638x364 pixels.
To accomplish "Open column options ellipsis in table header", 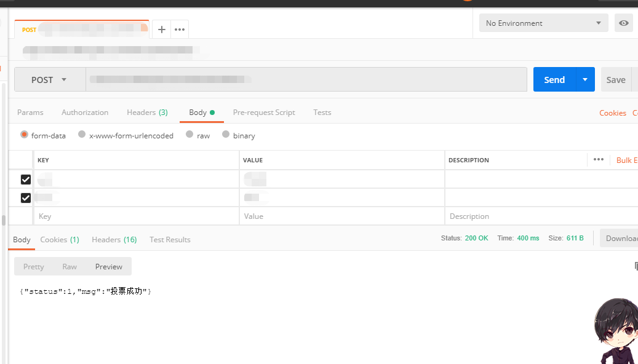I will [x=598, y=159].
